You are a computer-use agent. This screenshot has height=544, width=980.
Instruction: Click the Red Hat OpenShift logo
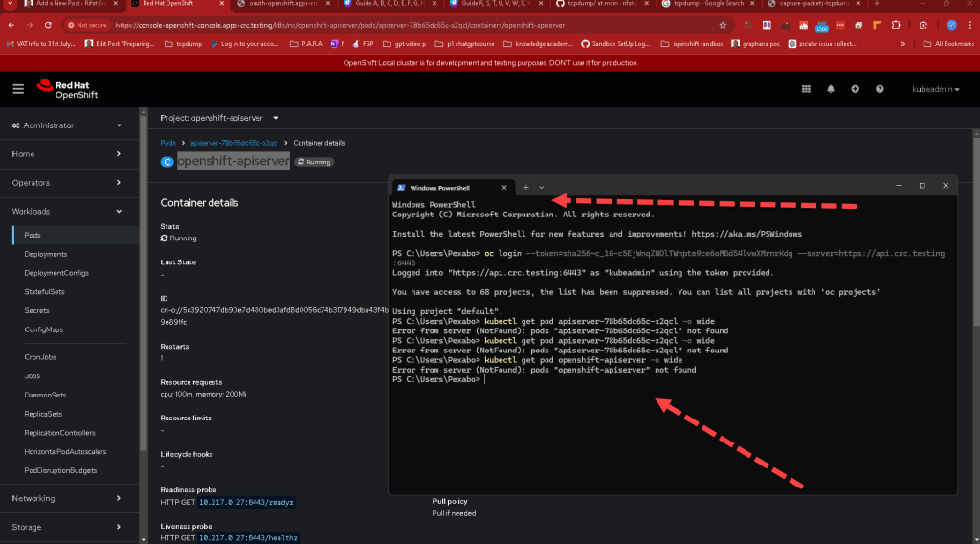pyautogui.click(x=68, y=89)
